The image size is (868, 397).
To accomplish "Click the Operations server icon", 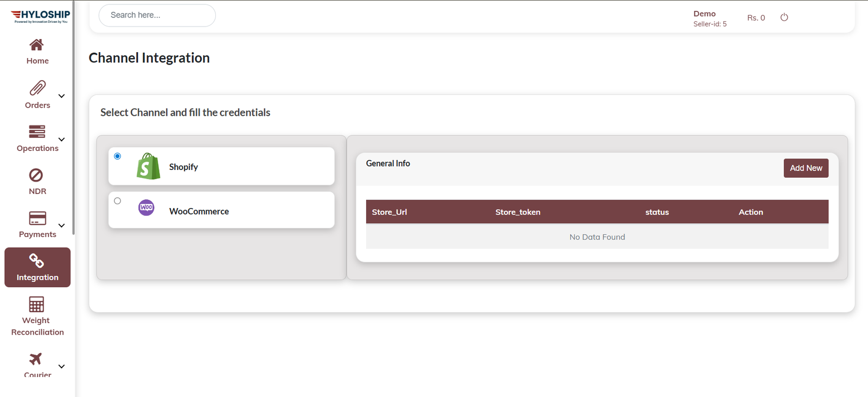I will point(37,131).
